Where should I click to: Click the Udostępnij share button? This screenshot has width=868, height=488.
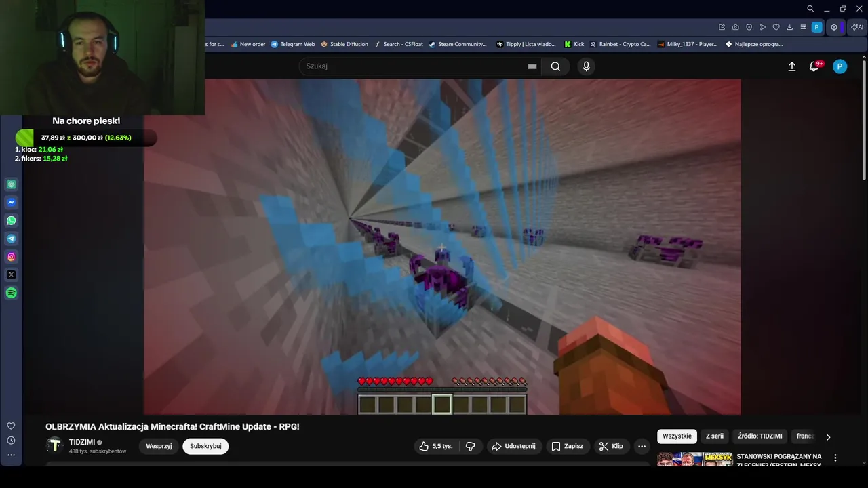tap(513, 446)
